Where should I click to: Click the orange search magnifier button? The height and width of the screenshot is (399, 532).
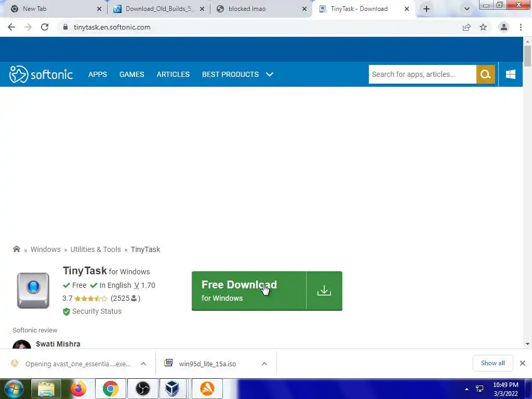point(486,74)
